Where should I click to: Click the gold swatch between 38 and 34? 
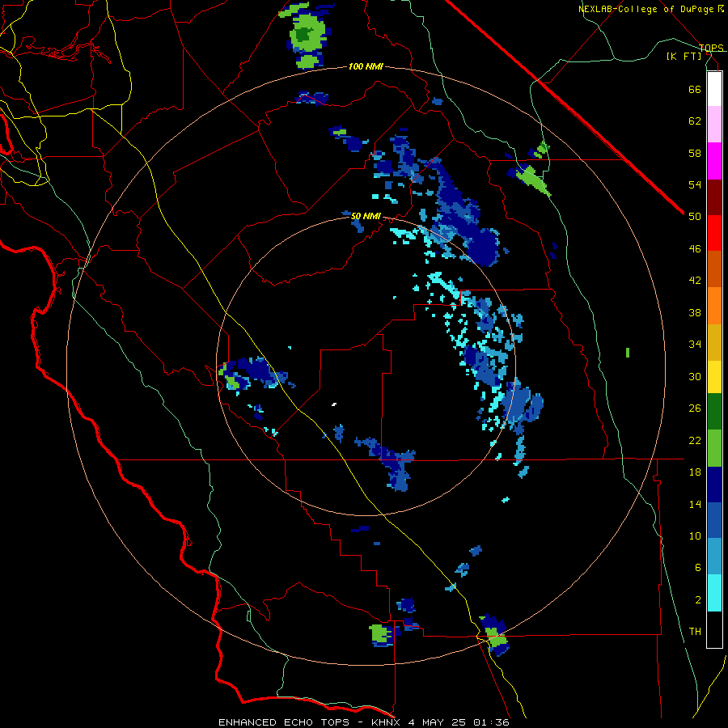[x=714, y=342]
